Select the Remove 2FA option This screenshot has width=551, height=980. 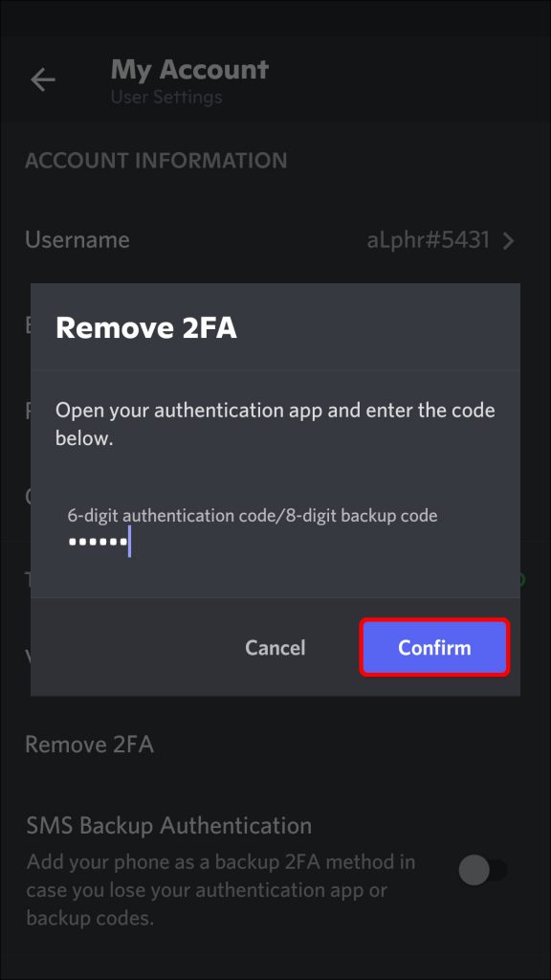click(89, 744)
